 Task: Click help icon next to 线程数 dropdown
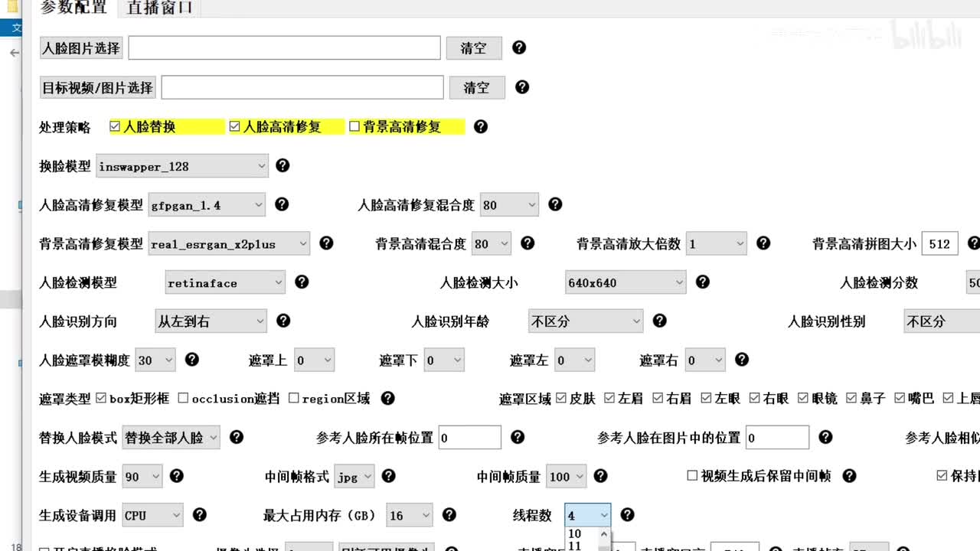627,515
